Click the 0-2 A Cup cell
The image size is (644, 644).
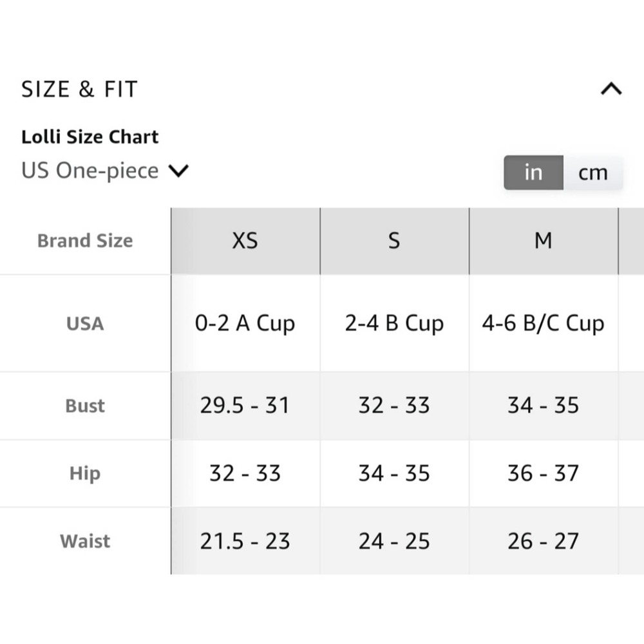tap(245, 323)
